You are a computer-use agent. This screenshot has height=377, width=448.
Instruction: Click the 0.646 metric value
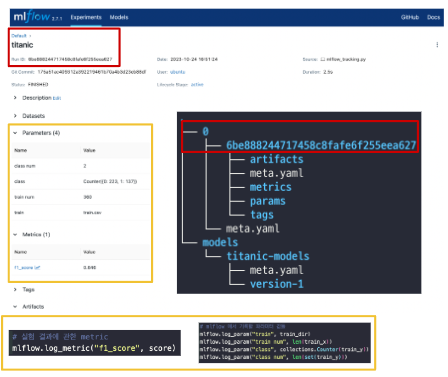[89, 268]
